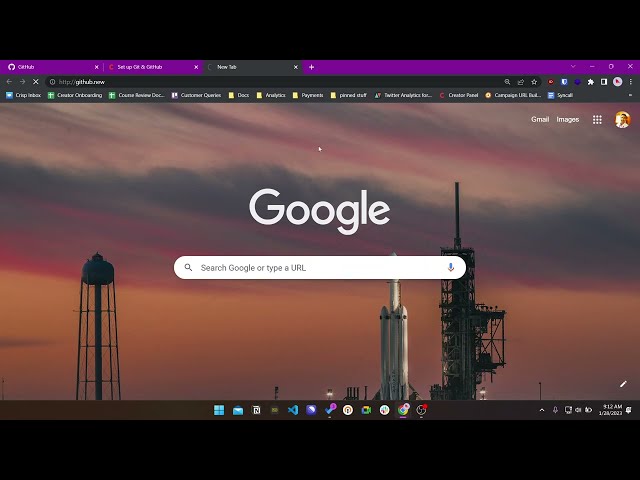This screenshot has height=480, width=640.
Task: Click the Search Google or type a URL box
Action: point(320,268)
